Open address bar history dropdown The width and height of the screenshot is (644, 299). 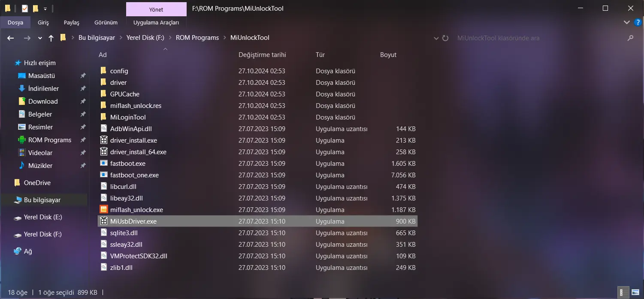coord(436,38)
